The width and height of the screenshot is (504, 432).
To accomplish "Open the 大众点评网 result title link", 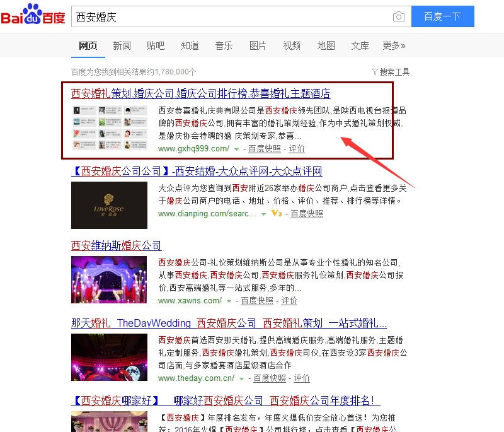I will [x=197, y=172].
